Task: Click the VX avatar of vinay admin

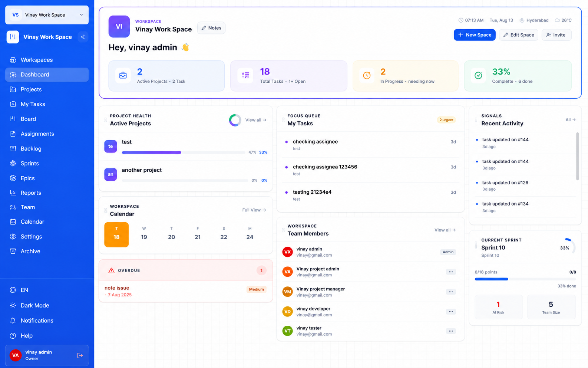Action: click(x=288, y=252)
